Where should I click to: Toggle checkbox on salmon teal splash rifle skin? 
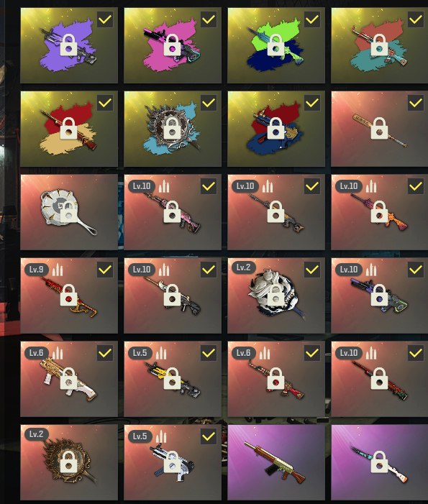pyautogui.click(x=416, y=19)
